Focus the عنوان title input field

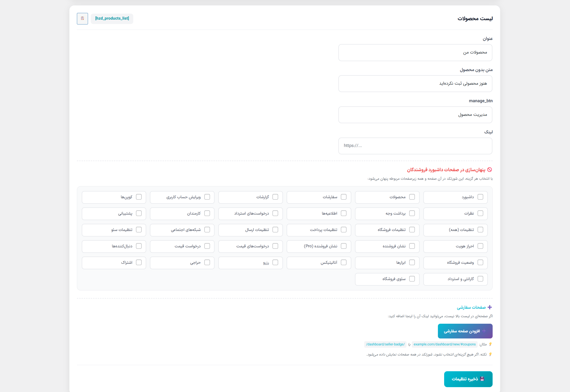(x=415, y=53)
